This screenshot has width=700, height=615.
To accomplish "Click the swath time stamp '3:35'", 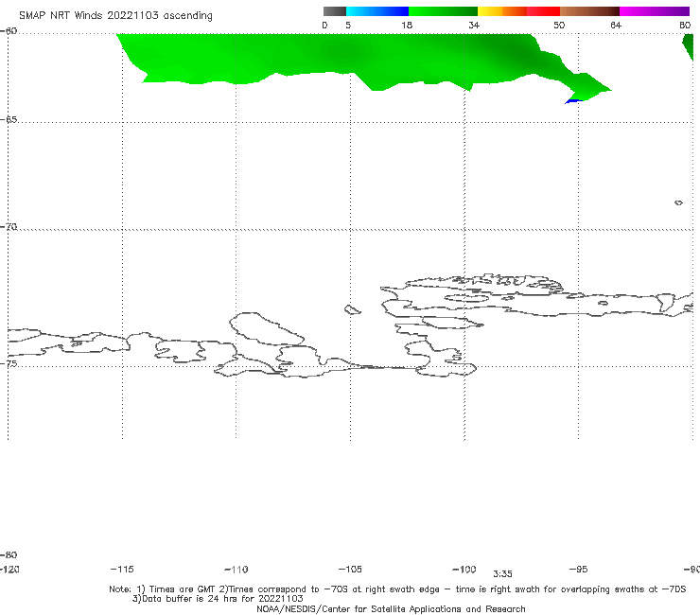I will 502,574.
